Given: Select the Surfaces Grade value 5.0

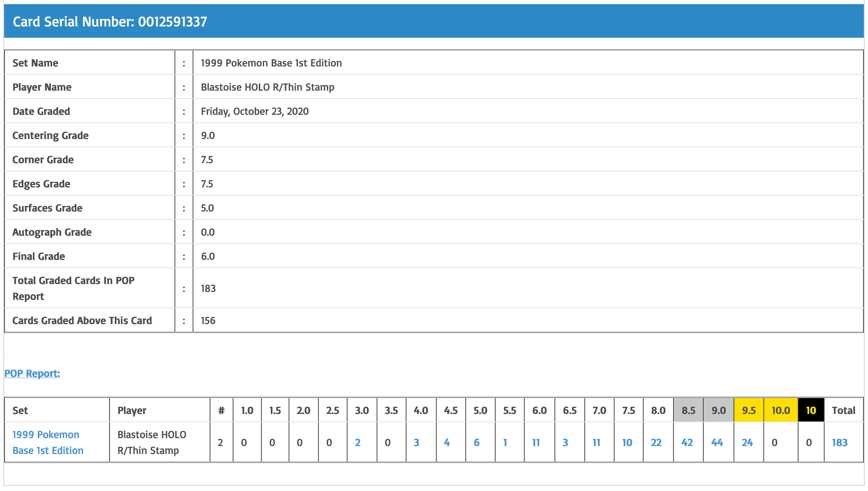Looking at the screenshot, I should pos(207,208).
